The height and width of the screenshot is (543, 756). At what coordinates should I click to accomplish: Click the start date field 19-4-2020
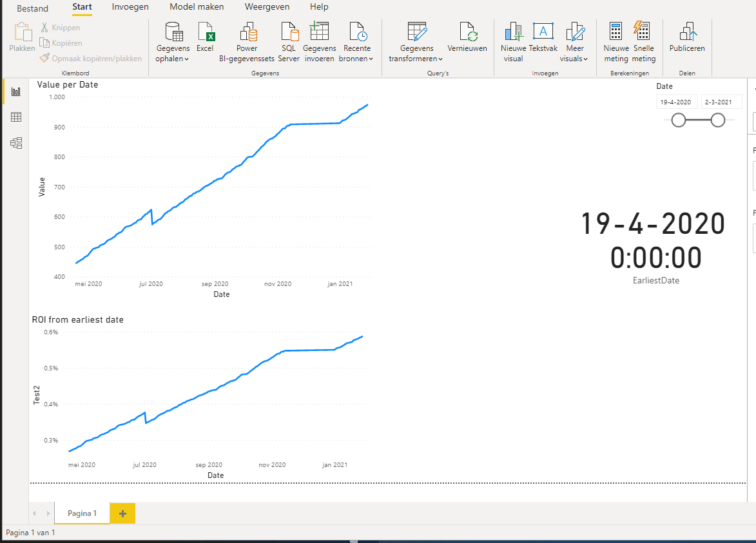[677, 102]
